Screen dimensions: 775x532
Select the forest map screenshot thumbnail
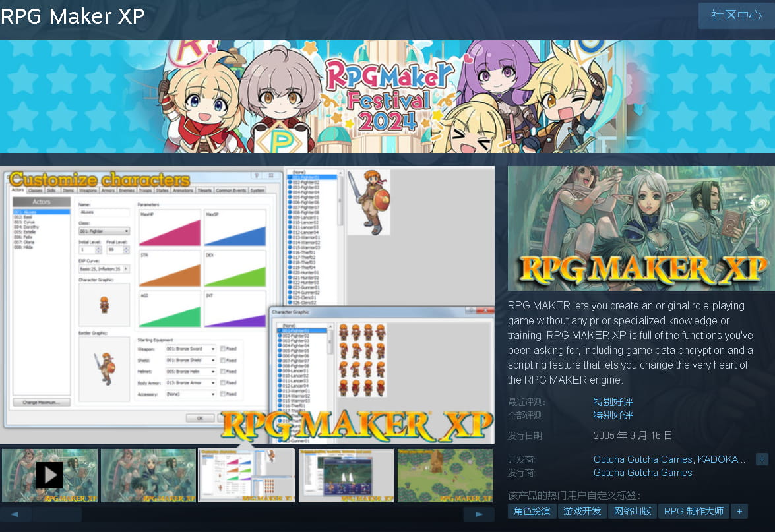pyautogui.click(x=445, y=475)
